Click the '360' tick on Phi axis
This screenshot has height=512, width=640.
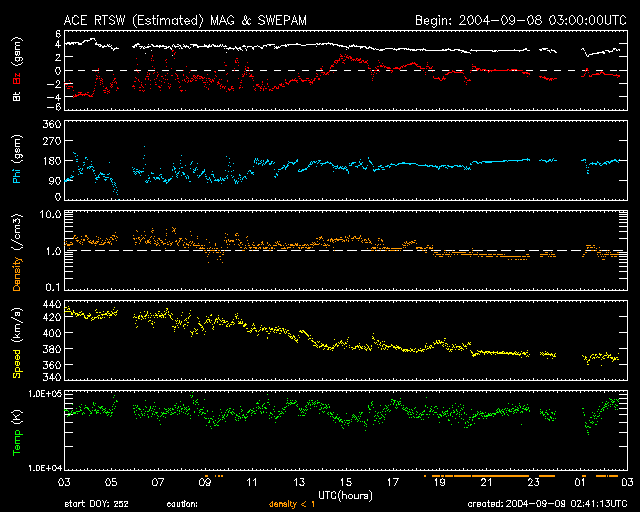coord(52,124)
